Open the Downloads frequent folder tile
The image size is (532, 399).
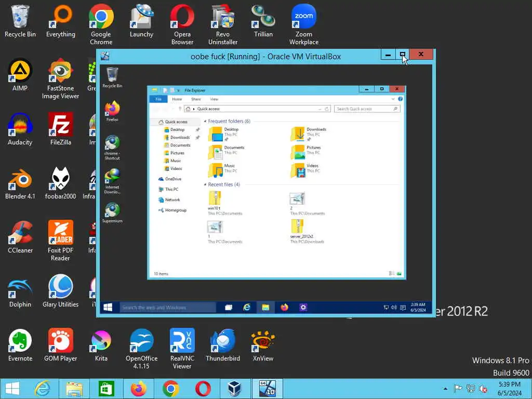[309, 135]
